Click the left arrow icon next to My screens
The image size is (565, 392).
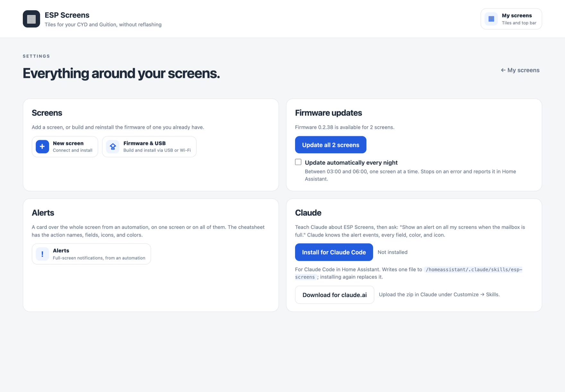tap(503, 70)
